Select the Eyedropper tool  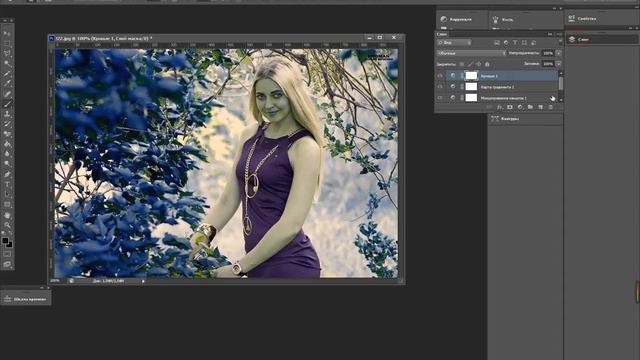[7, 84]
